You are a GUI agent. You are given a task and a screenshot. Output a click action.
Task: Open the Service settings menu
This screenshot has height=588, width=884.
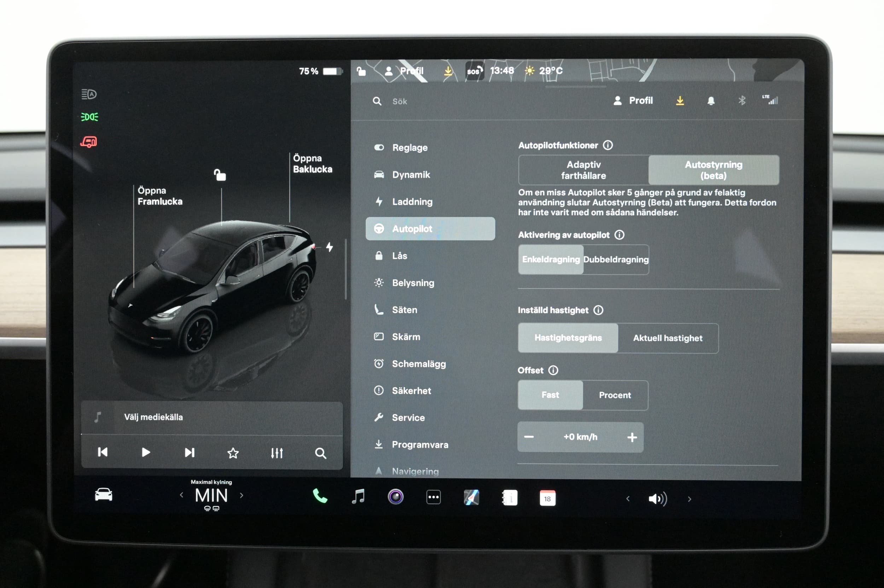(430, 417)
